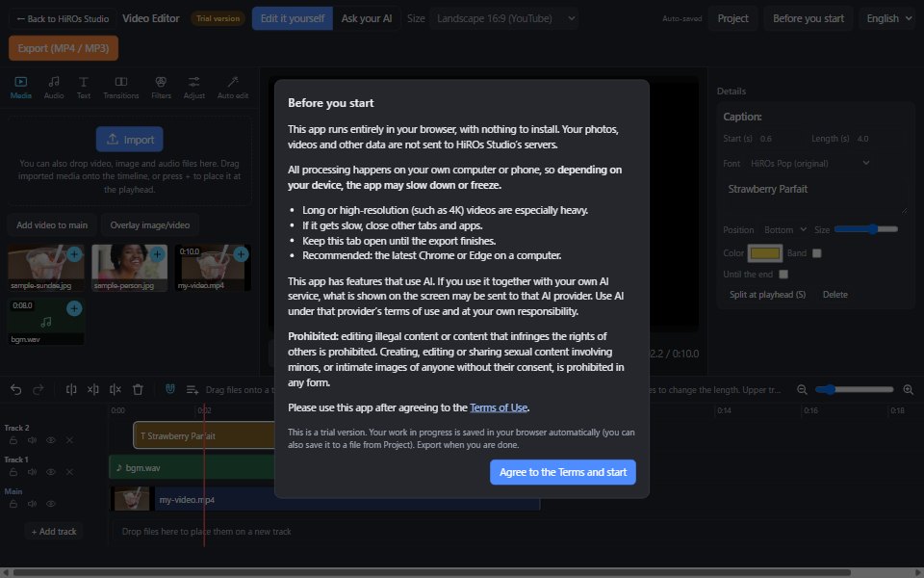
Task: Add bgm.wav with its plus icon
Action: pos(74,308)
